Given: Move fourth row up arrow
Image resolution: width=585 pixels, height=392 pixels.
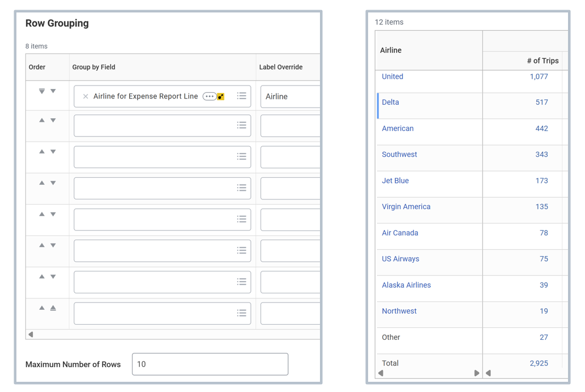Looking at the screenshot, I should 42,183.
